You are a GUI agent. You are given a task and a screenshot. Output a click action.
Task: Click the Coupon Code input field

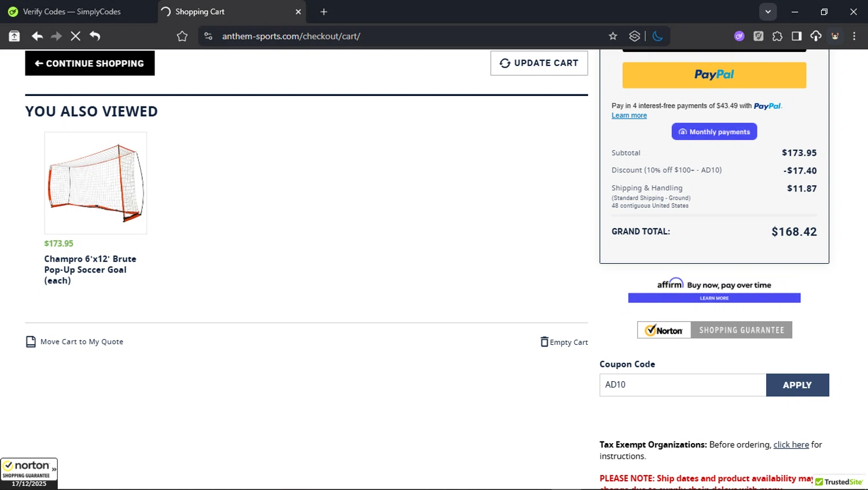coord(683,385)
